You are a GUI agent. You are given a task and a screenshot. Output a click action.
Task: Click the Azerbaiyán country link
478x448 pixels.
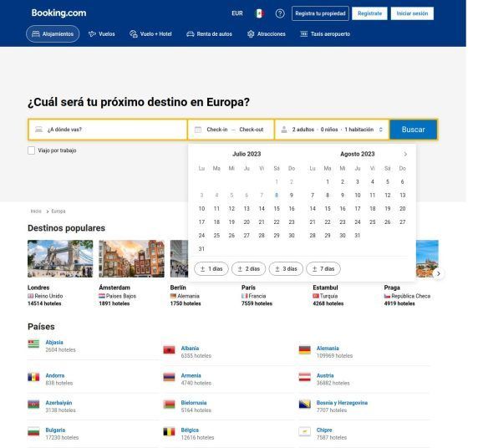58,403
